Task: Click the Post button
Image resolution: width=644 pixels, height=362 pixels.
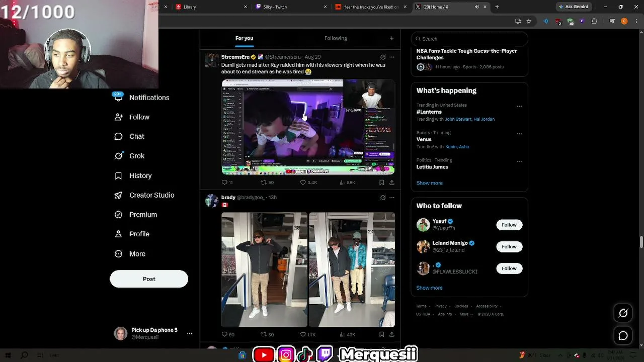Action: click(x=149, y=279)
